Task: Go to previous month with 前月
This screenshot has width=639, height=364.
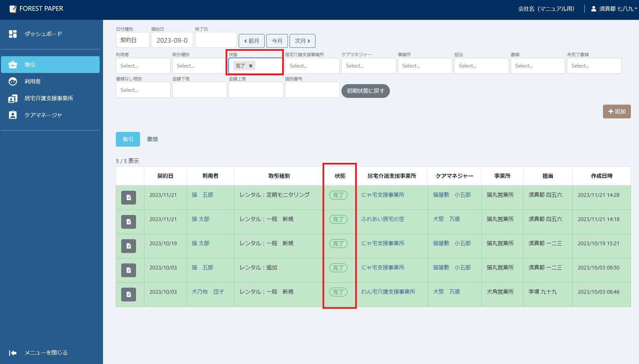Action: click(x=251, y=41)
